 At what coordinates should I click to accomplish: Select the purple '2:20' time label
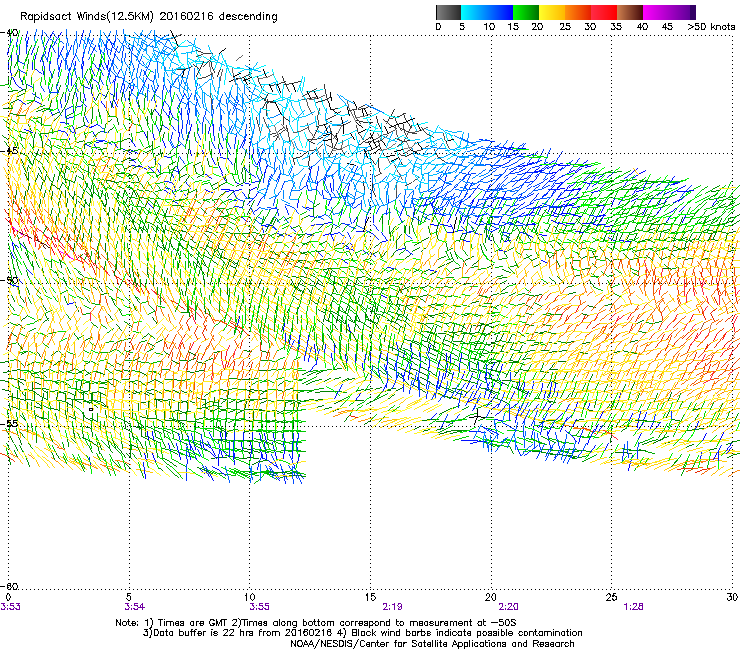[508, 607]
